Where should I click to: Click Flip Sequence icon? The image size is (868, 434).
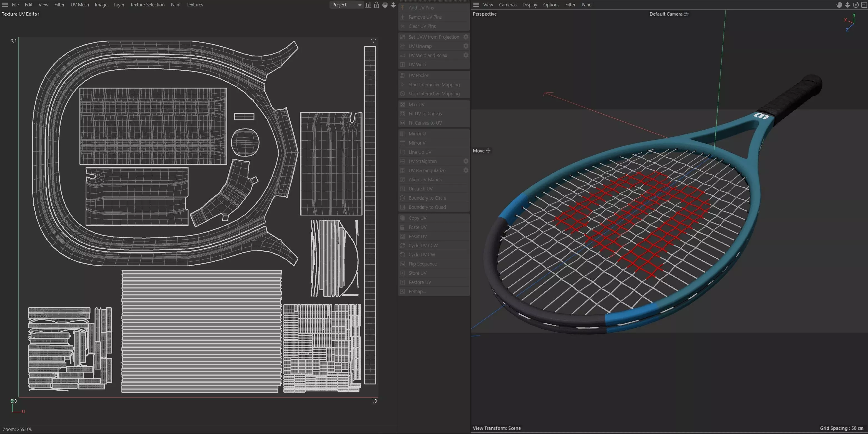(x=402, y=264)
